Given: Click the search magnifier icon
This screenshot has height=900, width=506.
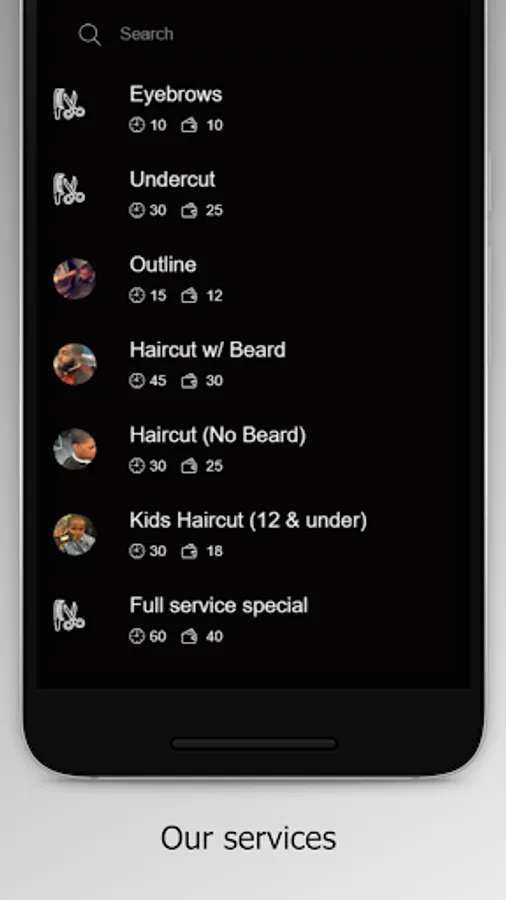Looking at the screenshot, I should coord(89,34).
